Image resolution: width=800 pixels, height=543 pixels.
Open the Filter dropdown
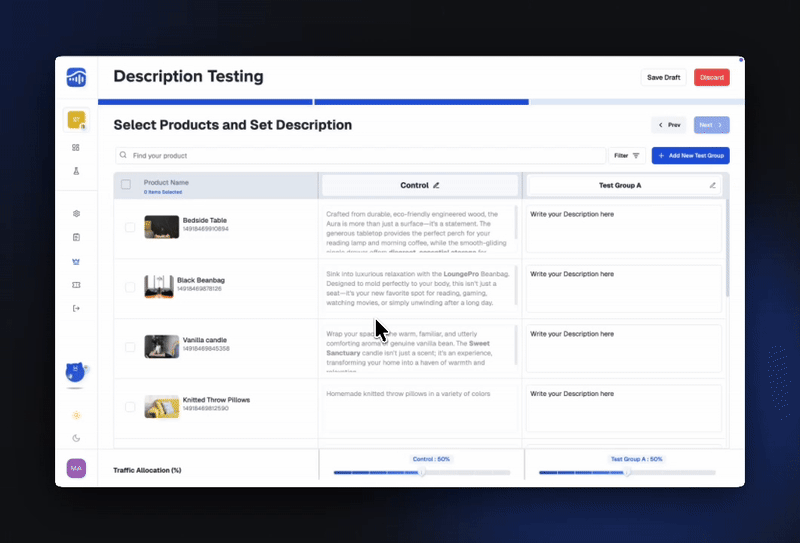click(627, 156)
